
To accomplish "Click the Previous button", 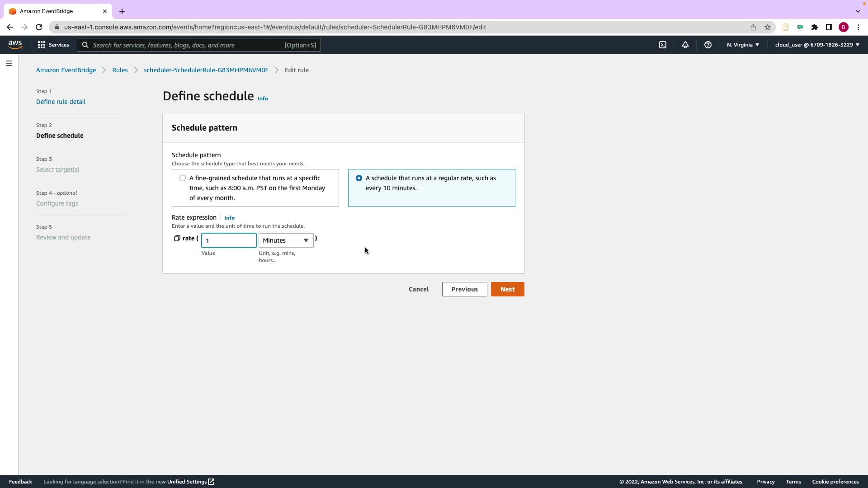I will 464,289.
